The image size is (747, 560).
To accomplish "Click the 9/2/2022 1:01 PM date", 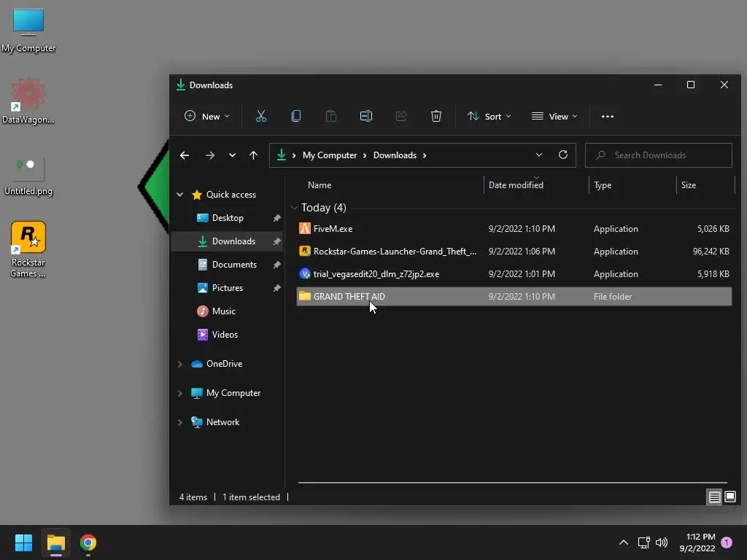I will point(522,274).
